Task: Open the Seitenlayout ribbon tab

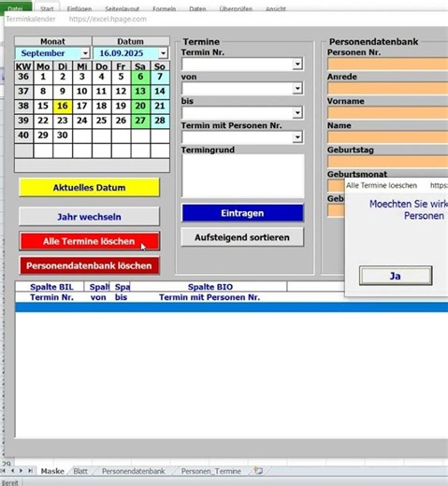Action: (x=122, y=8)
